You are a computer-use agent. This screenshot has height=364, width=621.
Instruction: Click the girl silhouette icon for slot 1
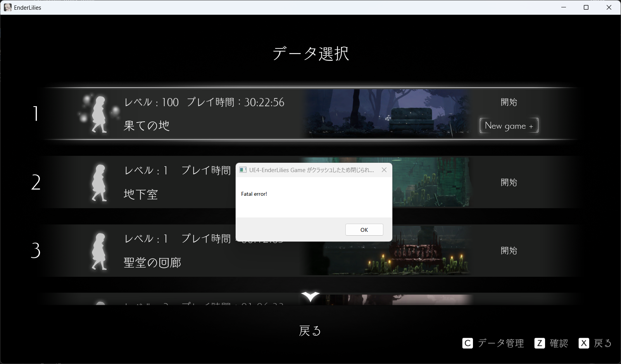99,114
